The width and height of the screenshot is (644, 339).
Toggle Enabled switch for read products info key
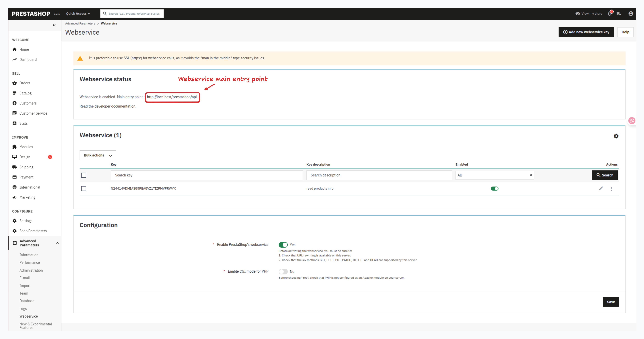495,189
